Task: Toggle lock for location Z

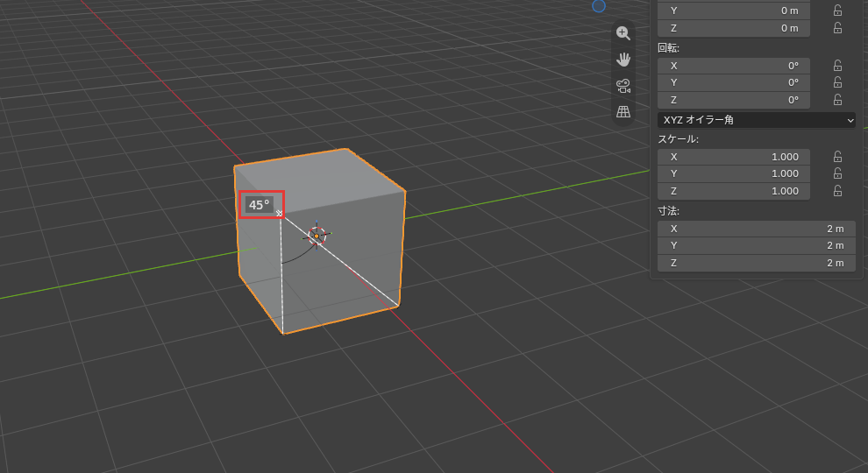Action: tap(837, 28)
